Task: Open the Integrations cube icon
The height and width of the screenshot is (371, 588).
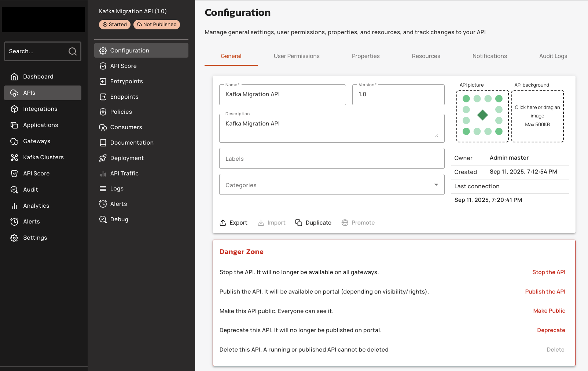Action: click(x=14, y=109)
